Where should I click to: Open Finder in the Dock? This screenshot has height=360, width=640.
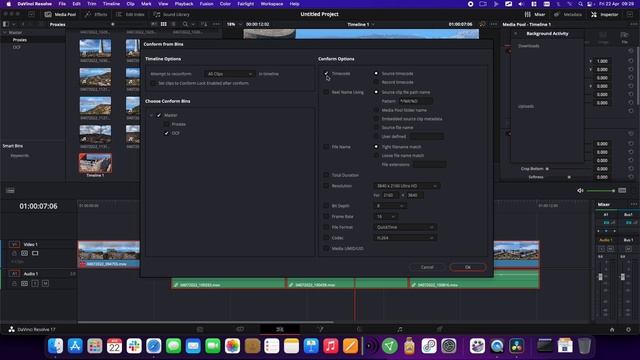[55, 346]
